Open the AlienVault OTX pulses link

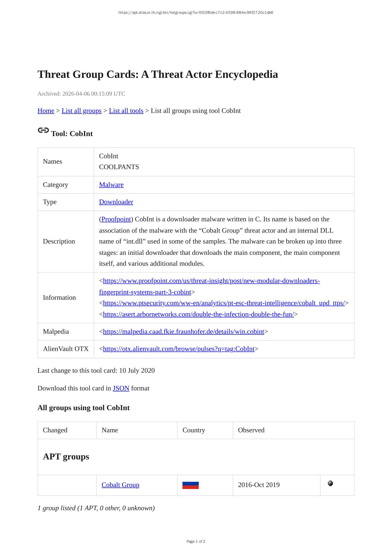coord(178,349)
